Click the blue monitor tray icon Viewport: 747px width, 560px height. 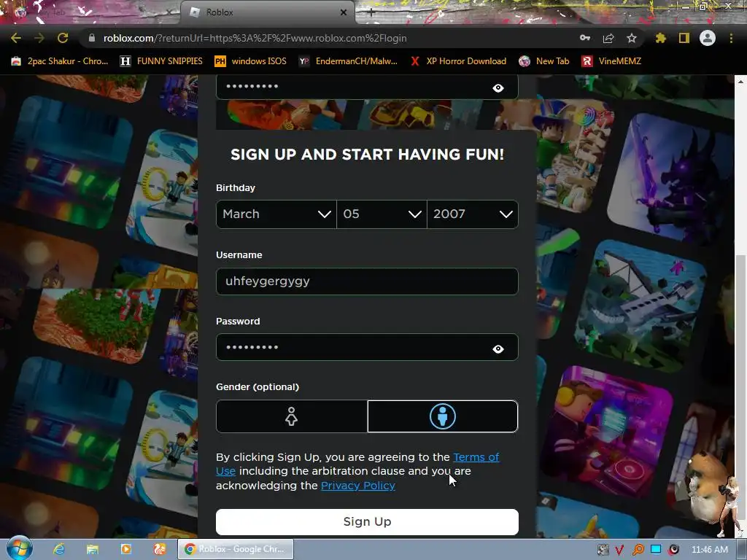(x=656, y=550)
